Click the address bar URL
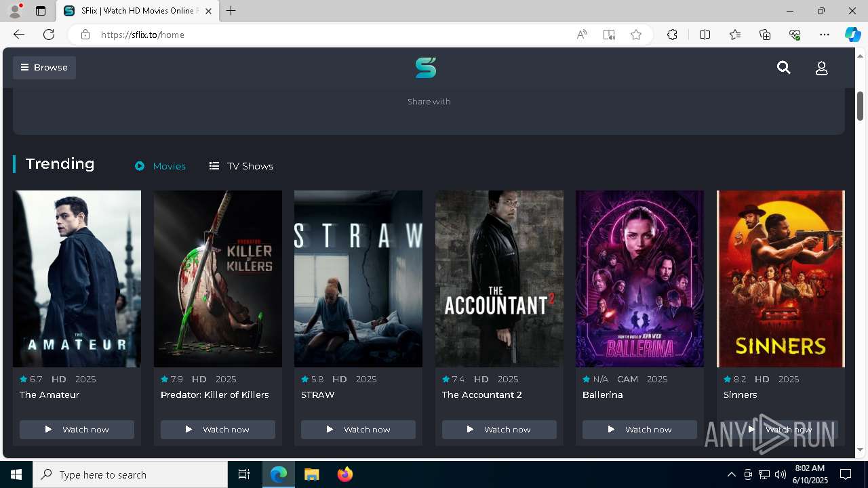This screenshot has width=868, height=488. pos(142,35)
